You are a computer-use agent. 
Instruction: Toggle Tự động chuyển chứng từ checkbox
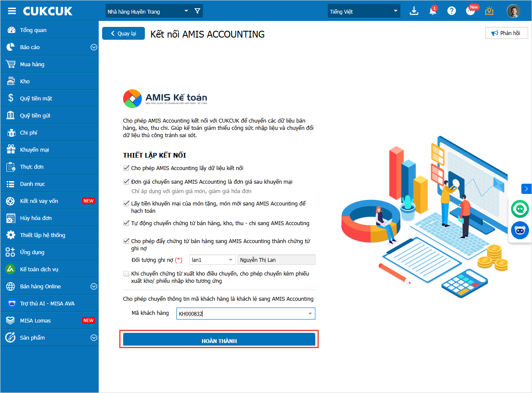click(x=126, y=223)
